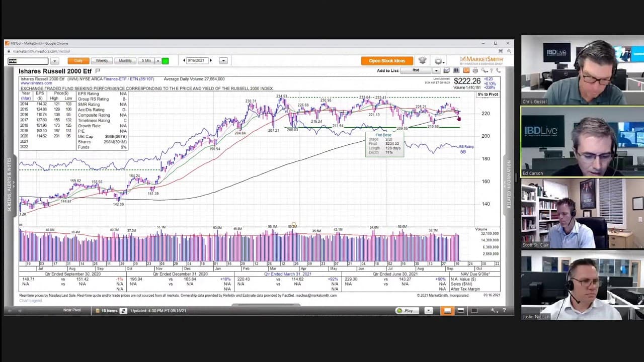Select Chris Gessel's video thumbnail
Viewport: 644px width, 362px height.
click(583, 70)
